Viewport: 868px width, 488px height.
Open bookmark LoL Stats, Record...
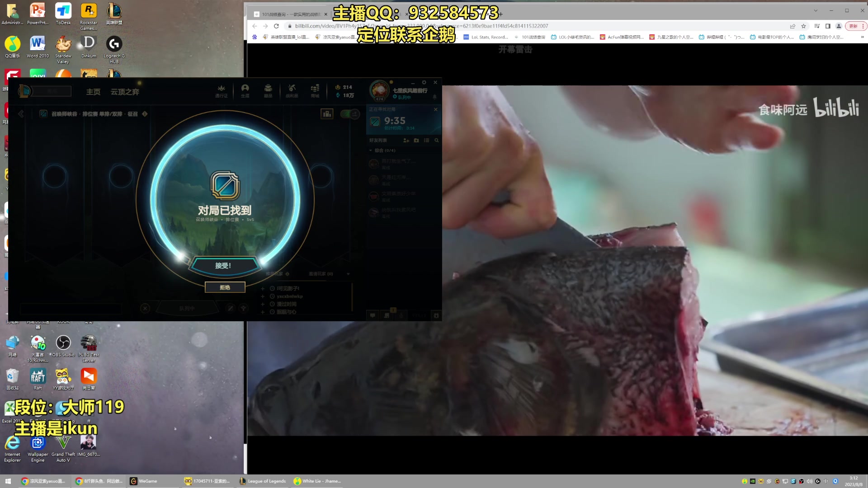[486, 37]
